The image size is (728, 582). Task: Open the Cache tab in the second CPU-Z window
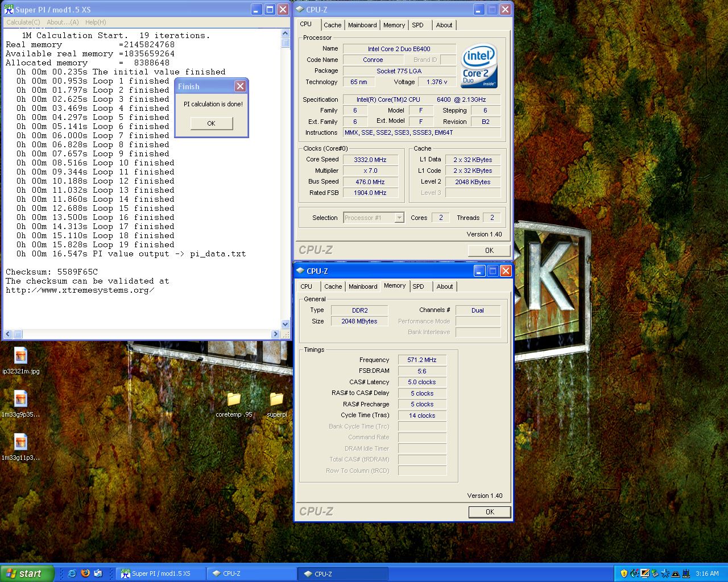[333, 286]
